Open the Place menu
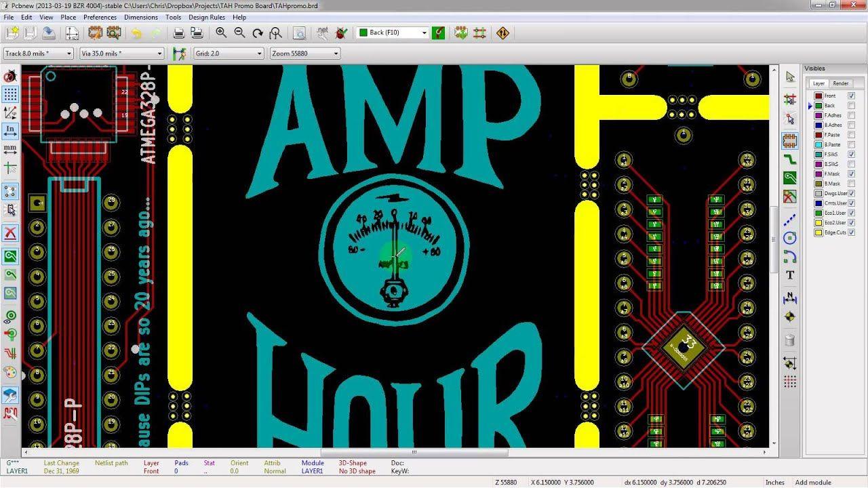The height and width of the screenshot is (488, 868). [x=68, y=17]
